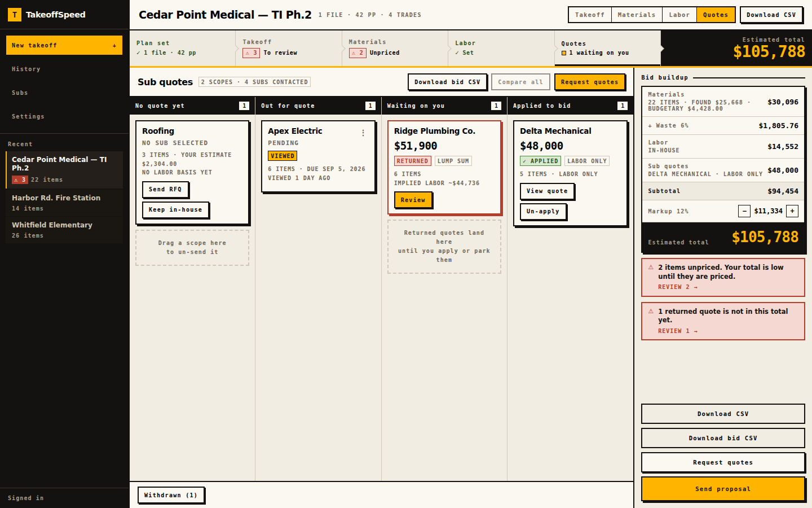
Task: Follow the REVIEW 1 returned quote link
Action: pyautogui.click(x=678, y=331)
